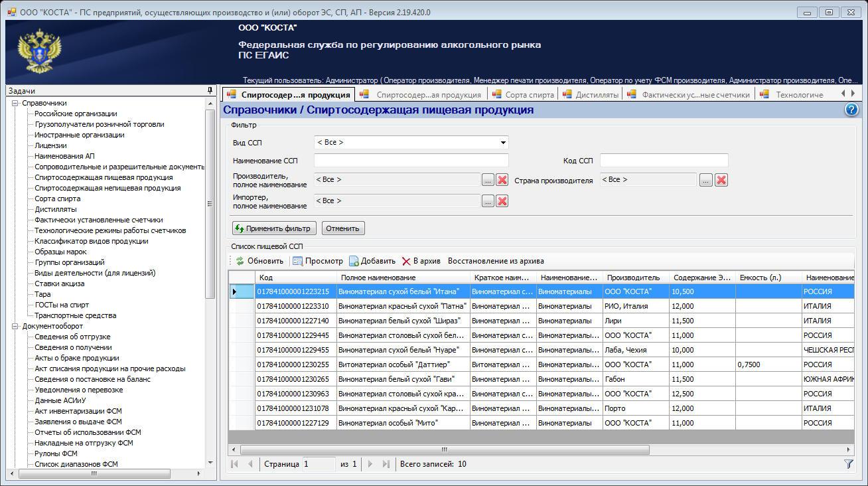Image resolution: width=868 pixels, height=486 pixels.
Task: Send selected record В архив
Action: pyautogui.click(x=421, y=261)
